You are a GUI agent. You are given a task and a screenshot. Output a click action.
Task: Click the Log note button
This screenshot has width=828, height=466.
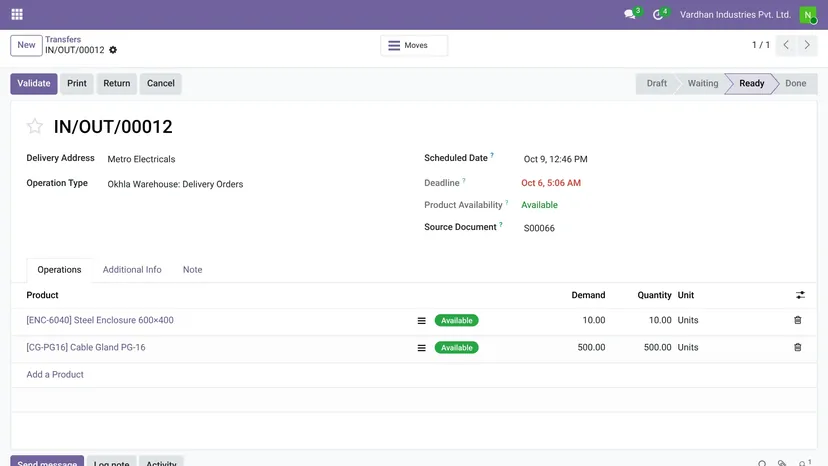pyautogui.click(x=111, y=461)
